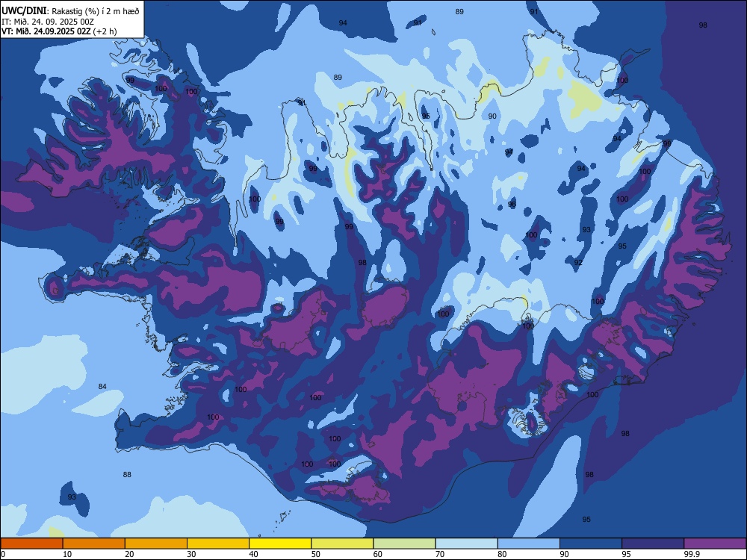Click the '92' humidity value on the map
The width and height of the screenshot is (747, 560).
pyautogui.click(x=578, y=262)
